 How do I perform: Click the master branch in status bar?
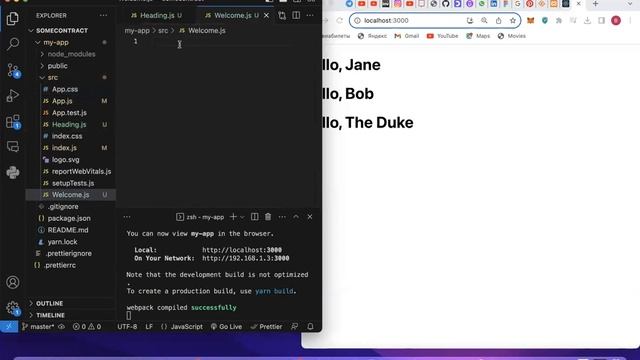click(x=42, y=327)
